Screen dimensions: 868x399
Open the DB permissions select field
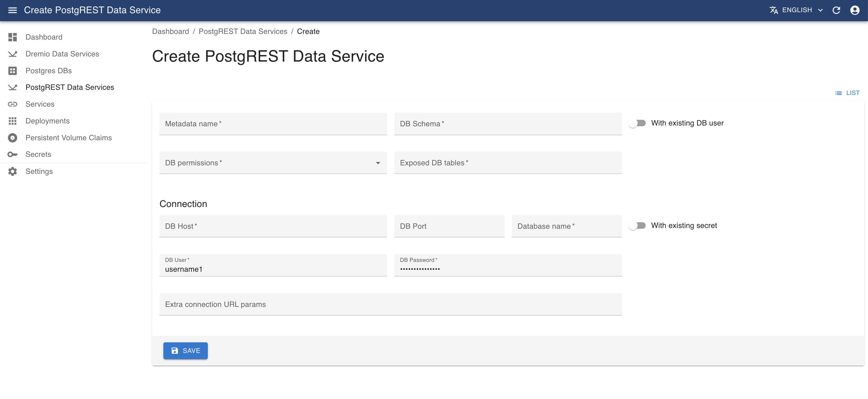273,163
